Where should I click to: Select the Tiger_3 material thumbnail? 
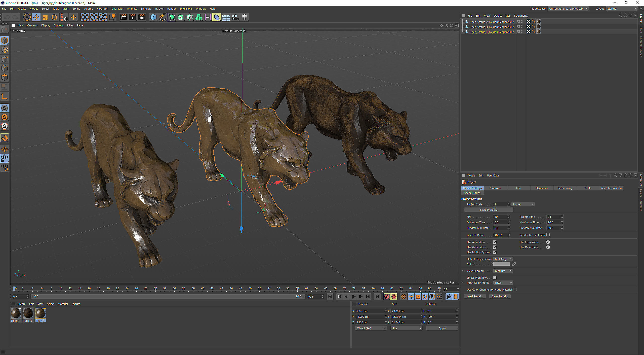(x=28, y=313)
